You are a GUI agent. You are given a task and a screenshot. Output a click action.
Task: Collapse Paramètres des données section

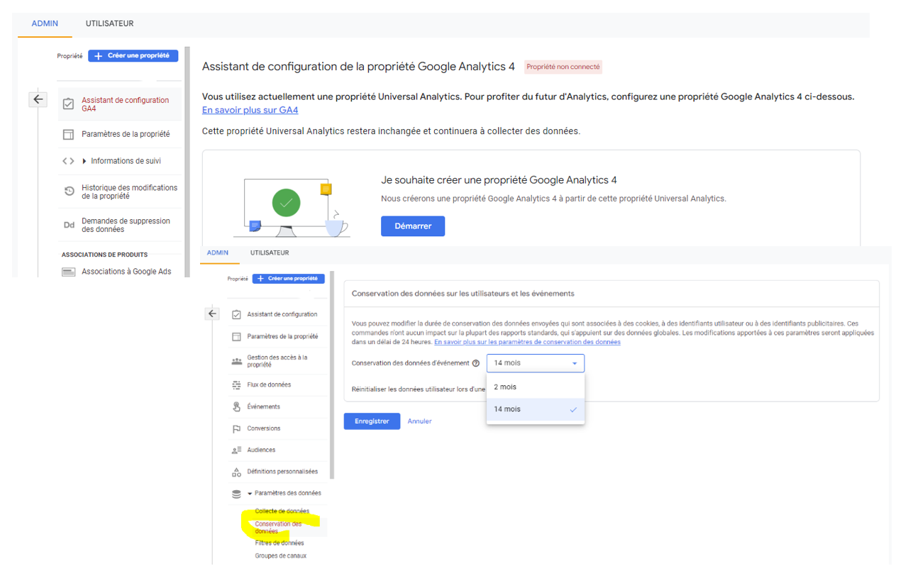[x=250, y=494]
